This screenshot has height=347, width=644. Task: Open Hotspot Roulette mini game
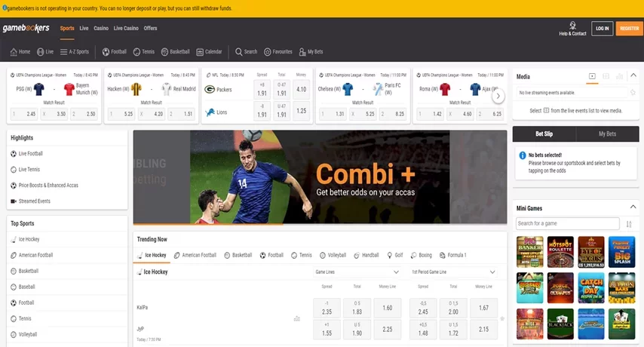[x=560, y=252]
